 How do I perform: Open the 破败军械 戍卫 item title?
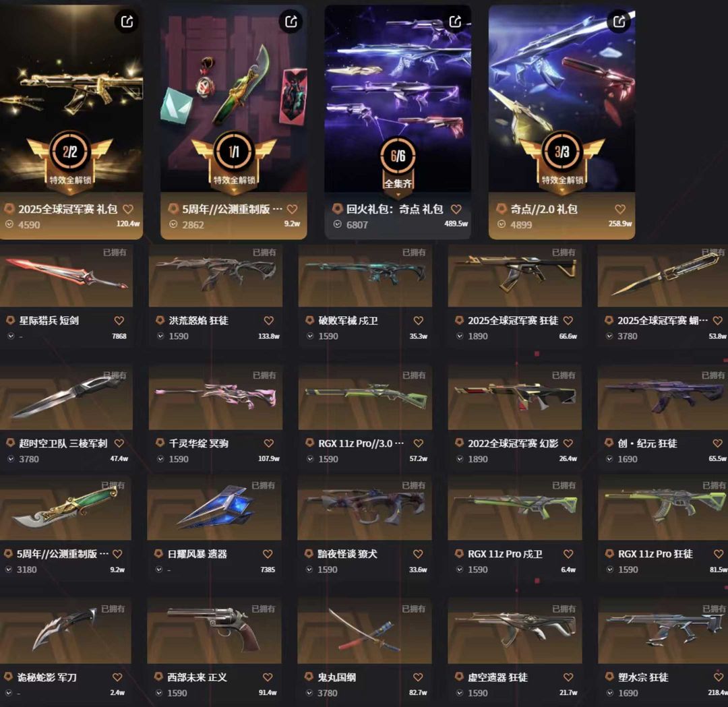pyautogui.click(x=348, y=321)
